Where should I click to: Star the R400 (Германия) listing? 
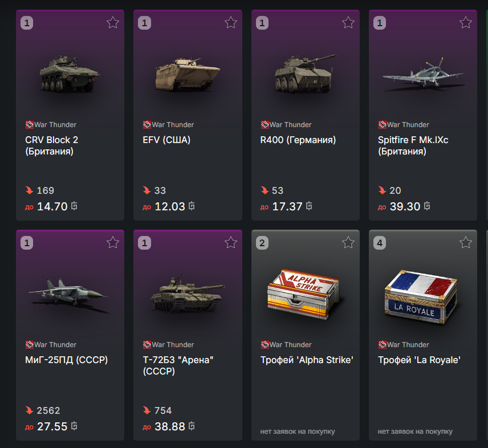pyautogui.click(x=348, y=23)
